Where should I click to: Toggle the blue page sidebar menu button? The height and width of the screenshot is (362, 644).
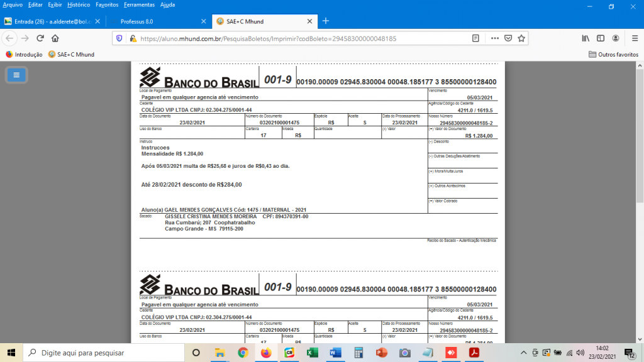pos(16,75)
